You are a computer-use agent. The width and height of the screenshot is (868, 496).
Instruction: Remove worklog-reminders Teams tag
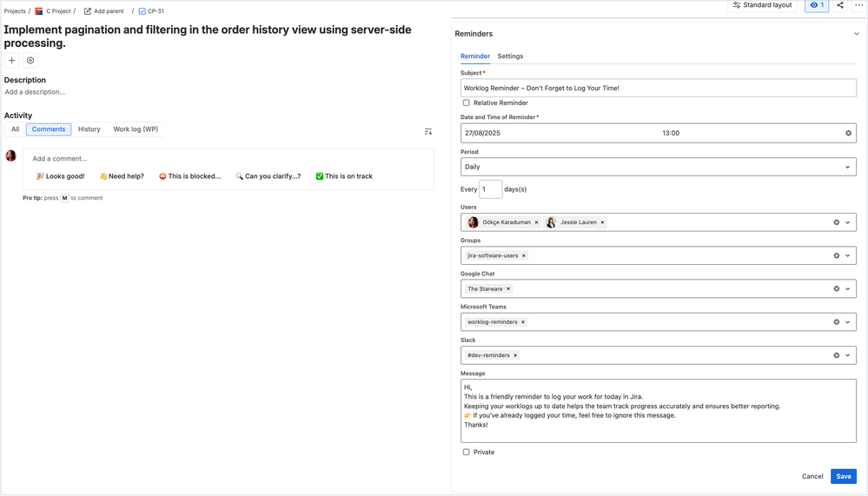(x=522, y=322)
